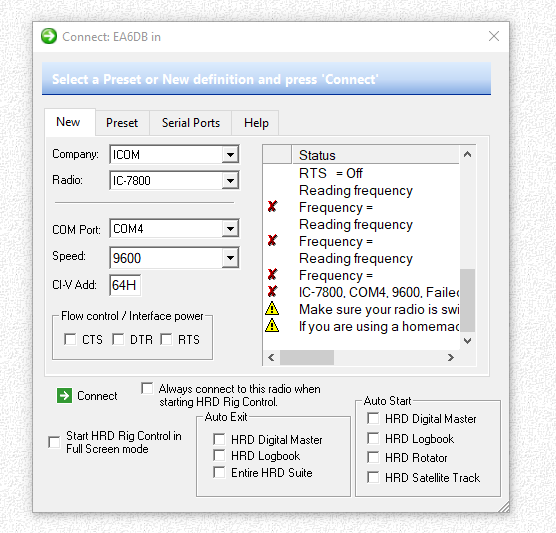Check Auto Exit Entire HRD Suite
Viewport: 556px width, 533px height.
tap(219, 472)
